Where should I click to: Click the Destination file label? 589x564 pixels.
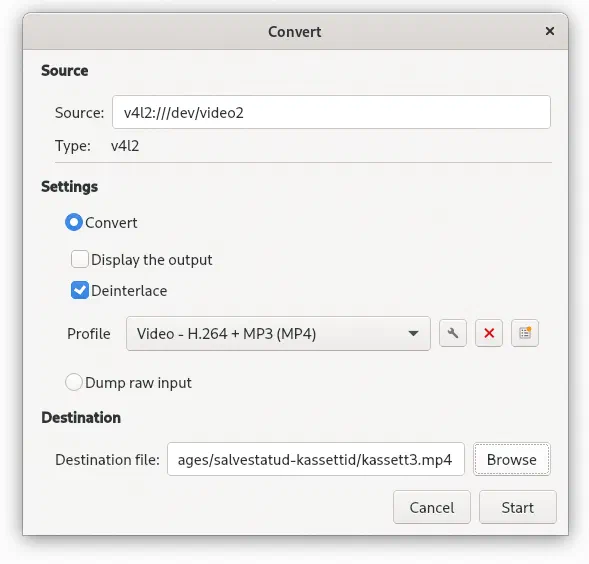click(x=107, y=460)
